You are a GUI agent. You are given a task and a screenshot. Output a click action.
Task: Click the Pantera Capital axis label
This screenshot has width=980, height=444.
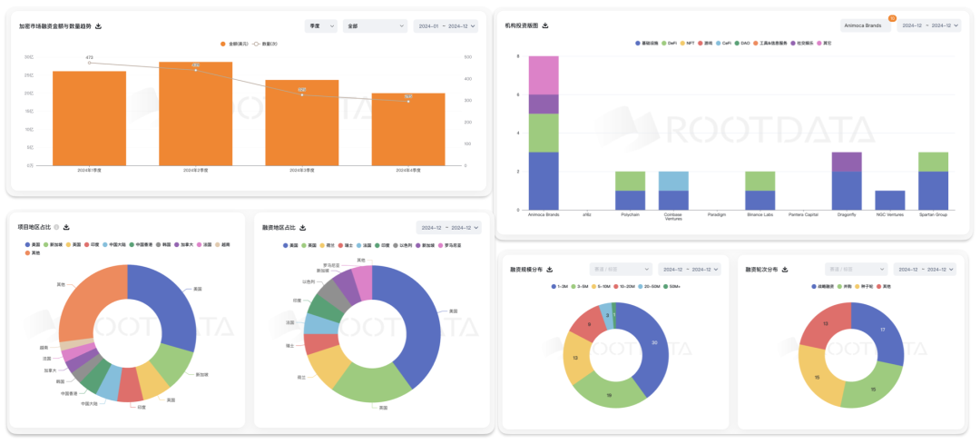(x=803, y=214)
